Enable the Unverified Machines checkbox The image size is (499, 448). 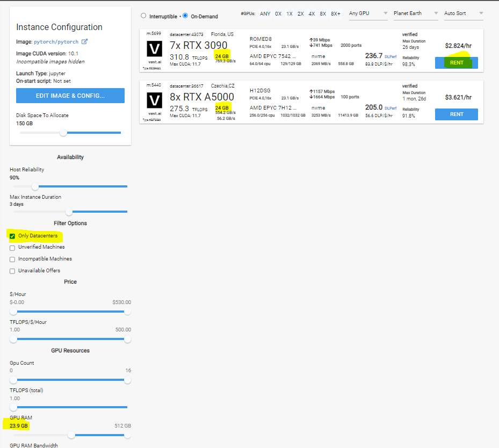click(x=12, y=248)
